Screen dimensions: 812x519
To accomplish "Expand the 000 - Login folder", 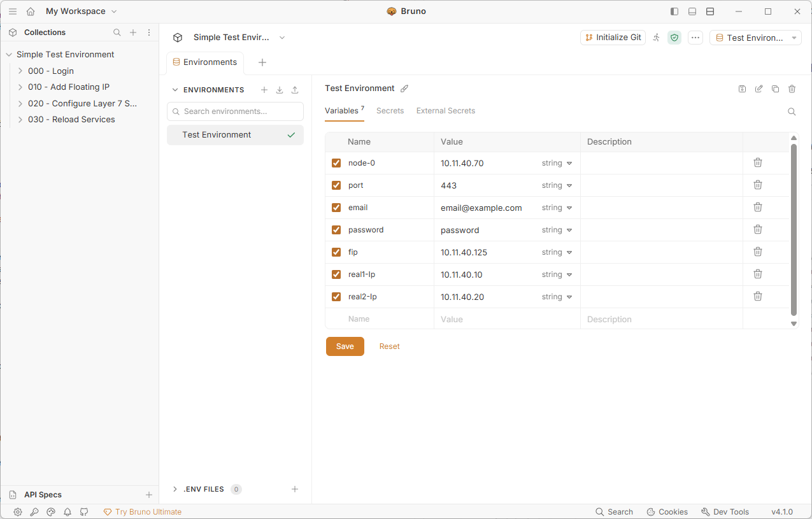I will point(20,71).
